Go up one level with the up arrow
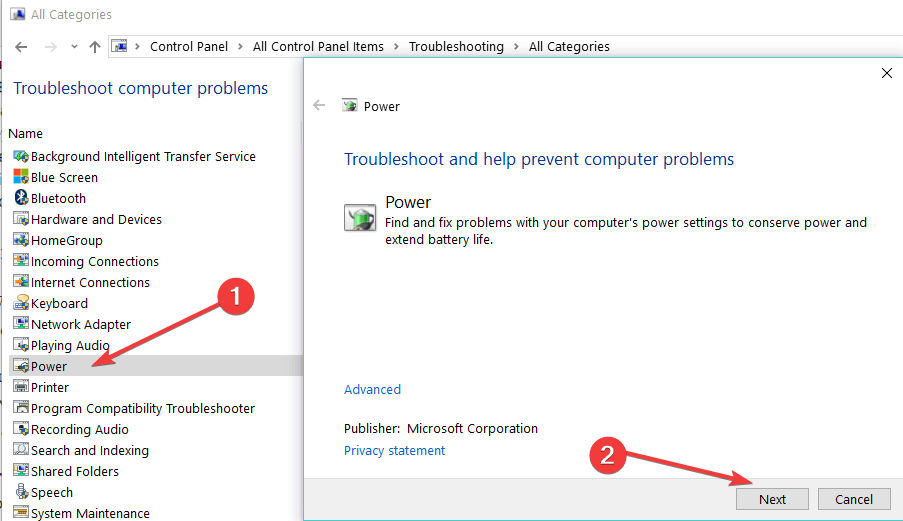 coord(95,47)
